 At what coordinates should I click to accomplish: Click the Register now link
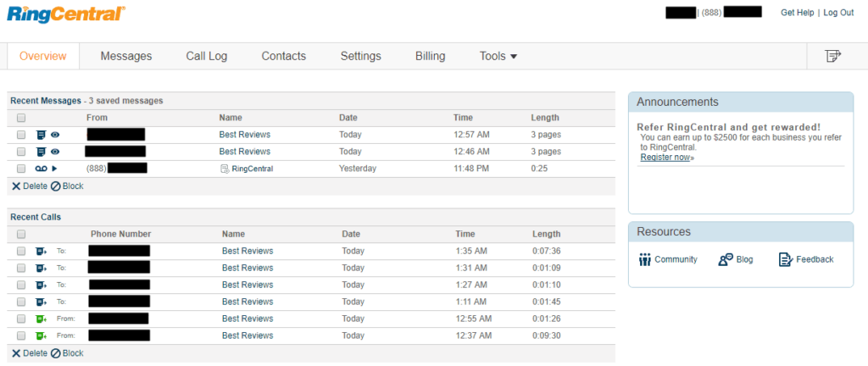(665, 157)
